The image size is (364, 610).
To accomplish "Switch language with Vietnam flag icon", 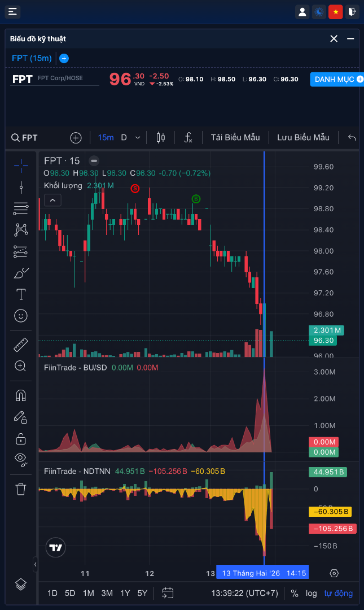I will 336,12.
